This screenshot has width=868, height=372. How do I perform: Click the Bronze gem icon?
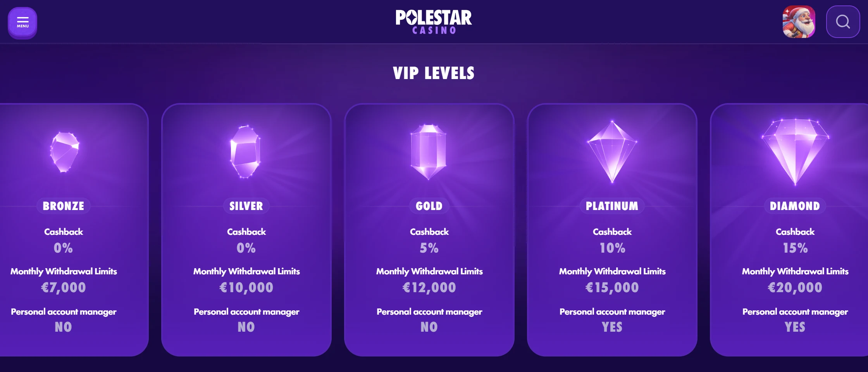tap(64, 152)
